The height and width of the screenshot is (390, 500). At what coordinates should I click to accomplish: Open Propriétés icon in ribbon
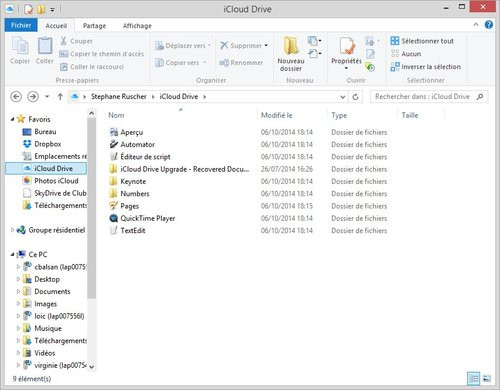pyautogui.click(x=347, y=46)
